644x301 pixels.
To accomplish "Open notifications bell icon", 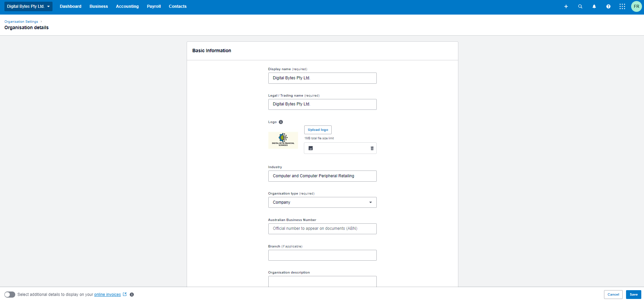I will (x=594, y=6).
